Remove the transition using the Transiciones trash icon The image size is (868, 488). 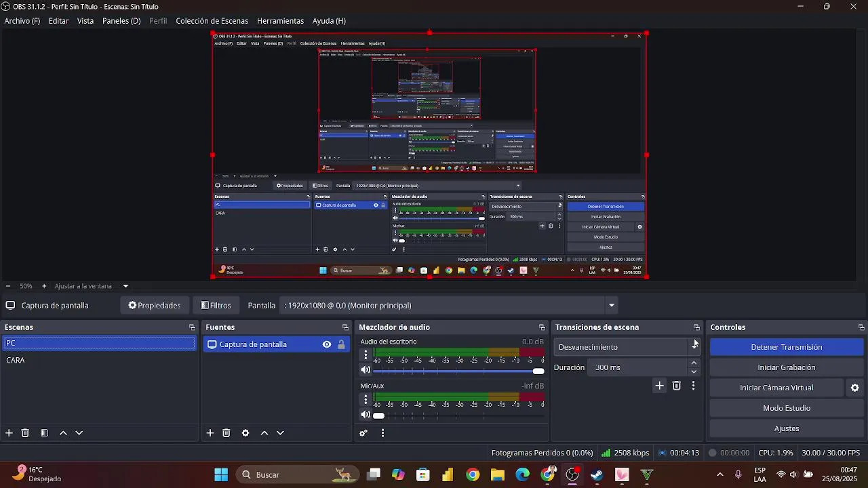click(676, 386)
